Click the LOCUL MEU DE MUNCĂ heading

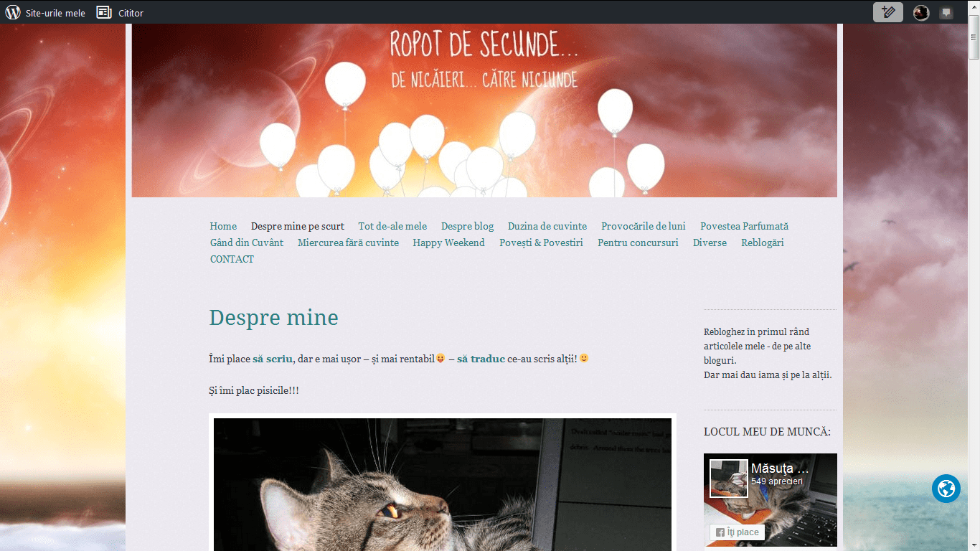(768, 431)
